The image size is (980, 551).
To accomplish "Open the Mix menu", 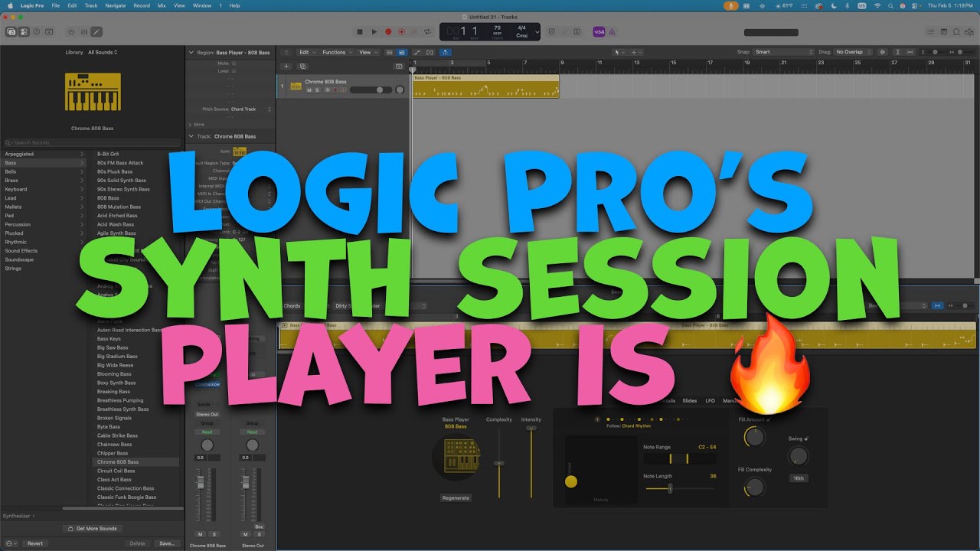I will (x=162, y=5).
